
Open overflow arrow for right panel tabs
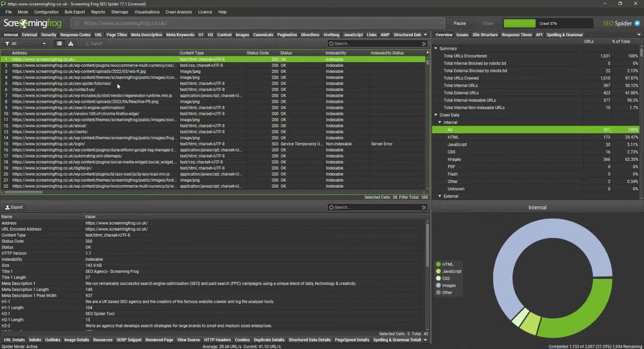tap(639, 35)
